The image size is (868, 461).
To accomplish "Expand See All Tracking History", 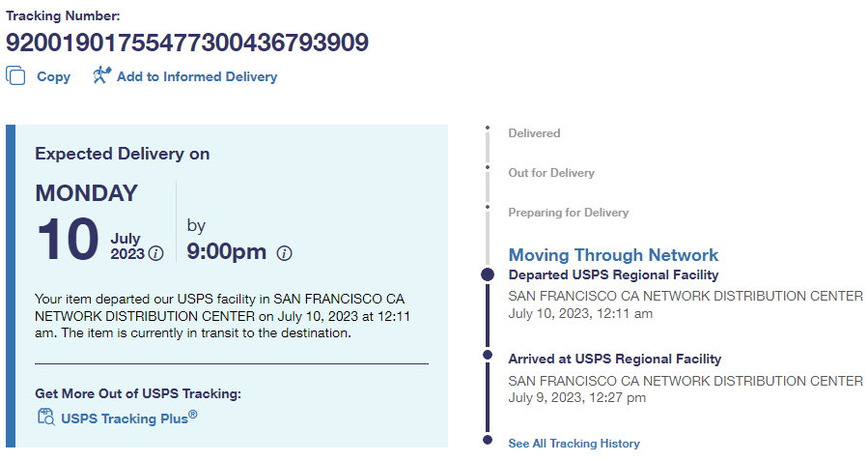I will 574,444.
